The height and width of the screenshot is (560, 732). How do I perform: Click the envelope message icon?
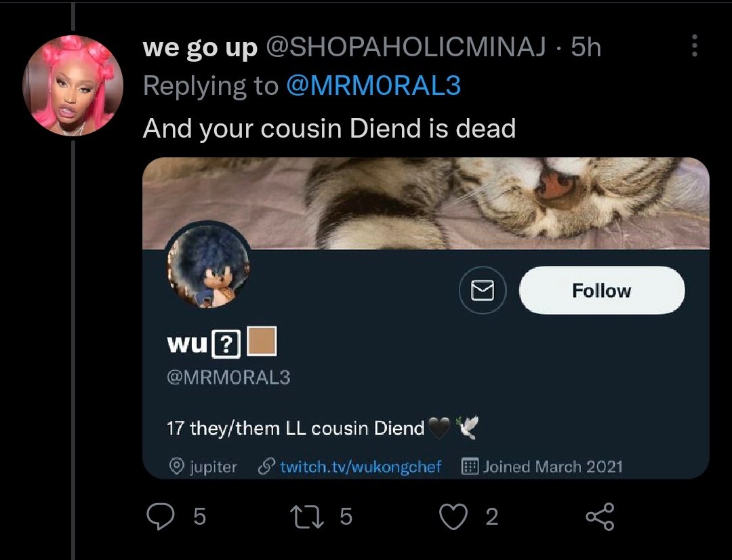pyautogui.click(x=483, y=290)
